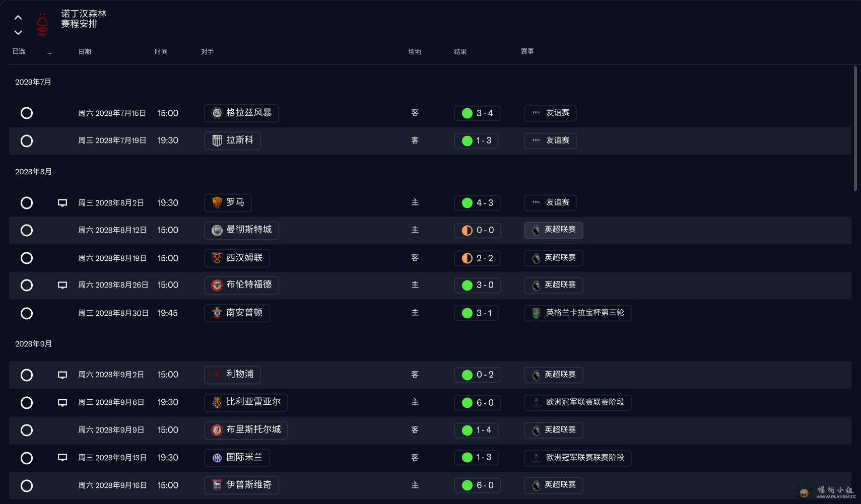This screenshot has width=861, height=504.
Task: Open the 英超联赛 competition for Ipswich match
Action: tap(553, 485)
